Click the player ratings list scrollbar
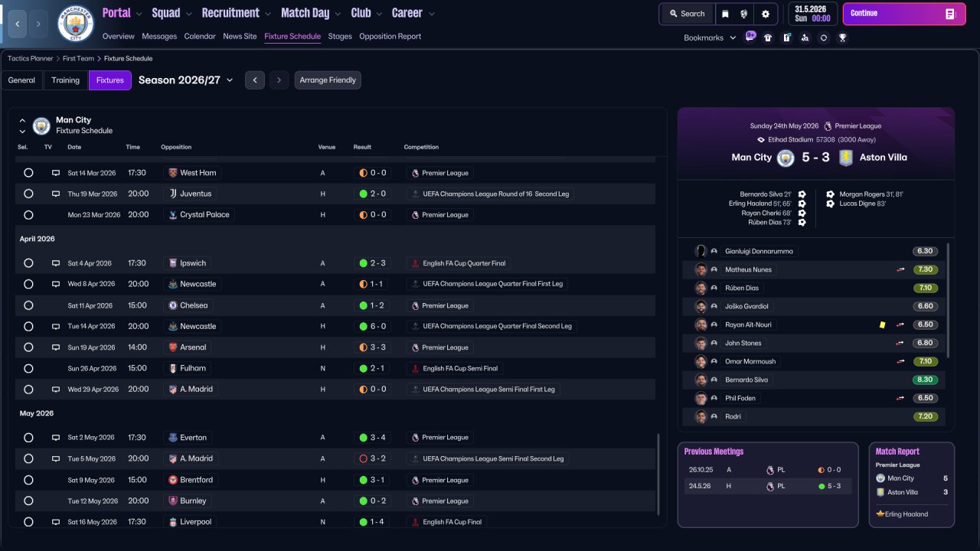 pyautogui.click(x=948, y=300)
